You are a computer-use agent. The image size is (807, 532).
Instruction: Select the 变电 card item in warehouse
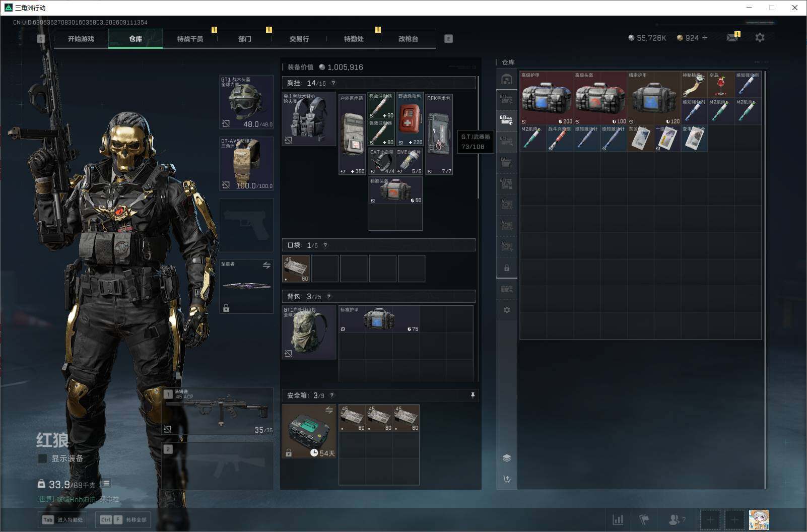click(694, 139)
